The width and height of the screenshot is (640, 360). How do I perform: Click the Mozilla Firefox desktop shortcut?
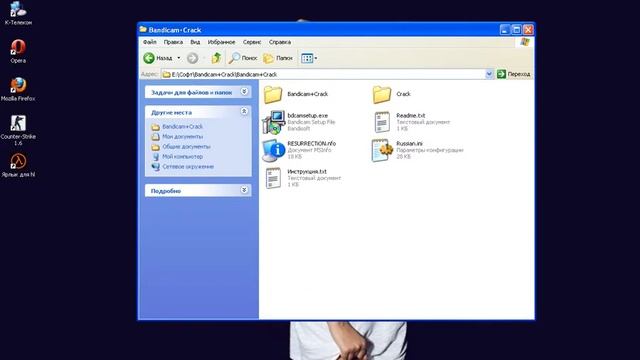click(18, 89)
